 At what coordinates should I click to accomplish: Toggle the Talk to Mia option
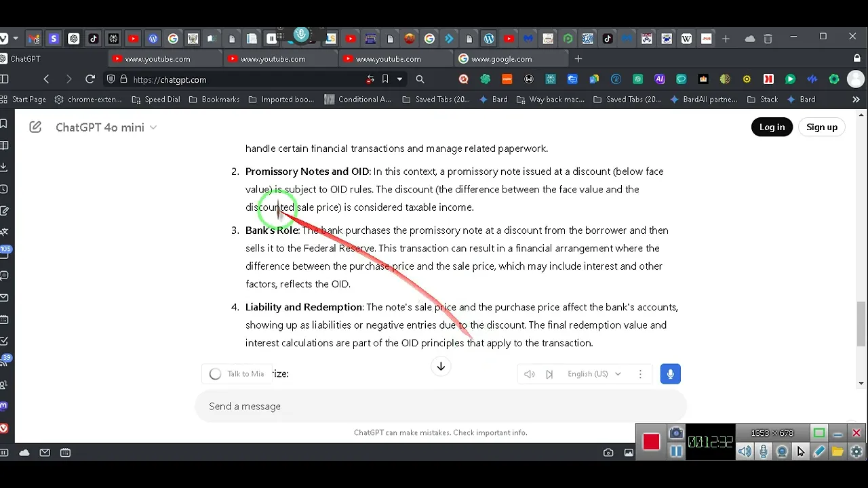(237, 373)
